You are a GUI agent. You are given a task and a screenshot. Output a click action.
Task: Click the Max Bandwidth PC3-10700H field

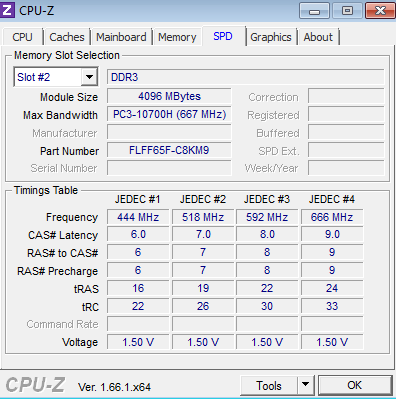tap(169, 114)
